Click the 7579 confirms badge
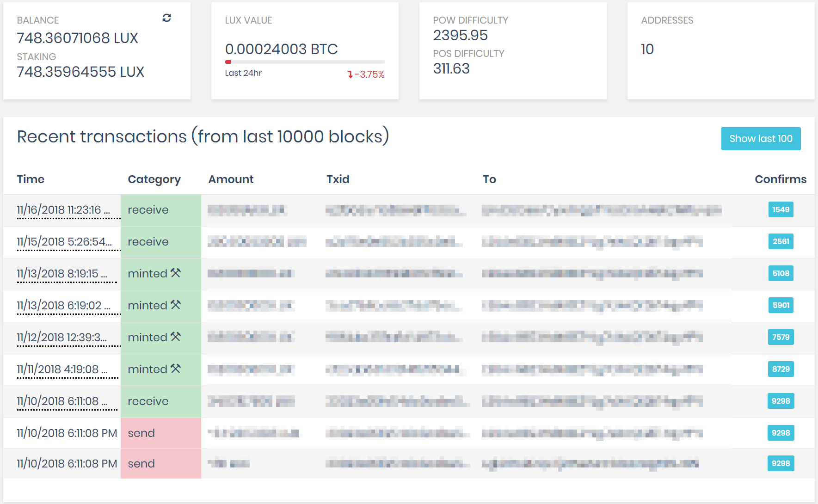 tap(781, 337)
